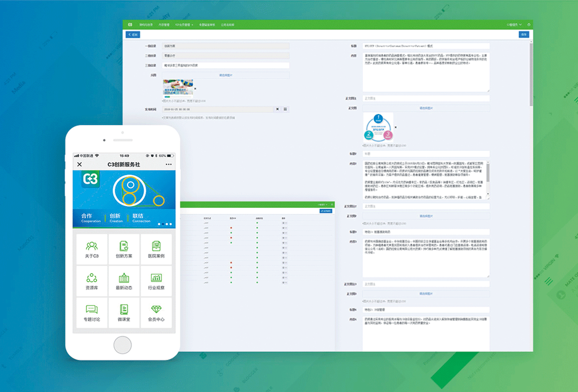Click the blue 保存 save button
578x392 pixels.
(x=524, y=35)
